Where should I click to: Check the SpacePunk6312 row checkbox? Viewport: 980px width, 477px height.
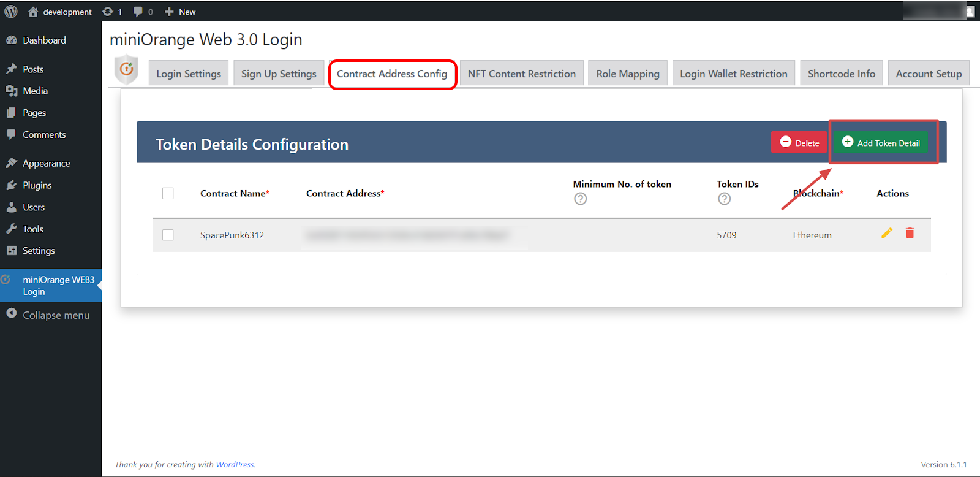(168, 235)
